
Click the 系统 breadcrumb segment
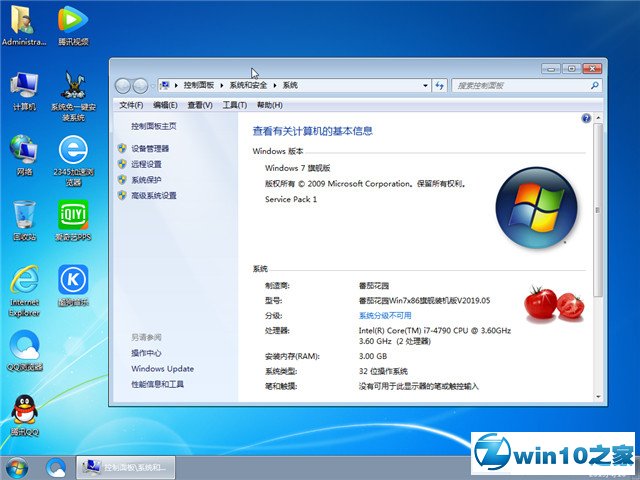point(290,85)
